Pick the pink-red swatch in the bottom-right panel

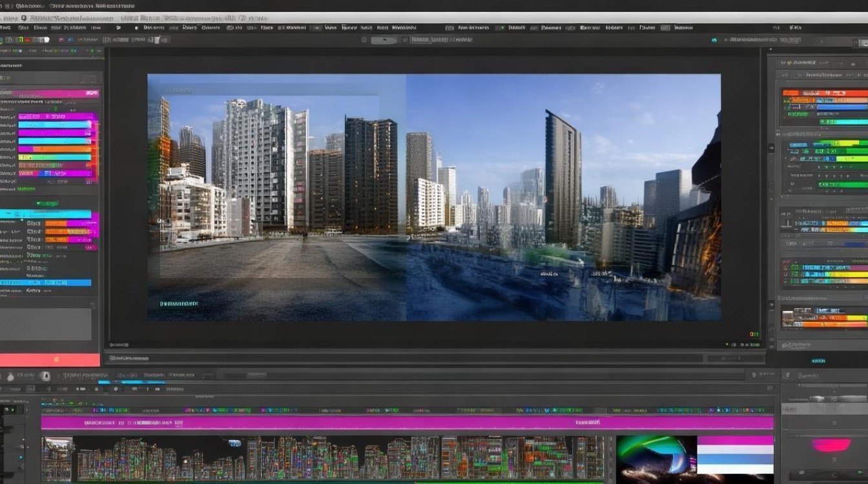(x=831, y=445)
